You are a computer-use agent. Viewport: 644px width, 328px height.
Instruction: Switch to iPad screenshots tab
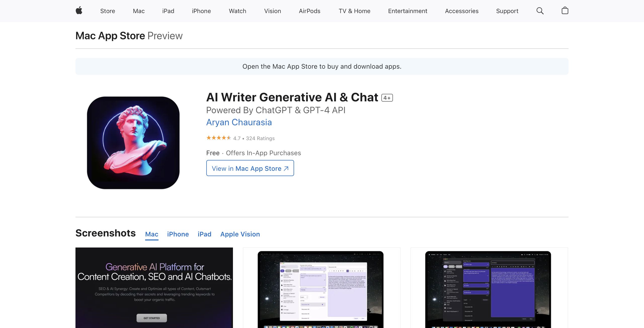(x=204, y=234)
